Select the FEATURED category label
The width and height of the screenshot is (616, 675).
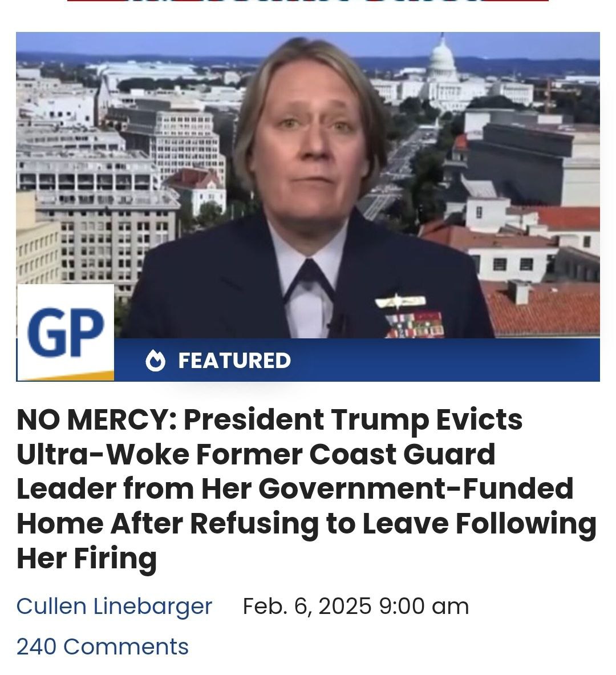[234, 361]
